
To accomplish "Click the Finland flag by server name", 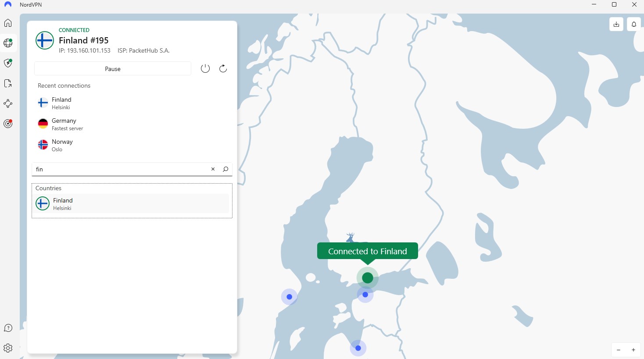I will (45, 40).
